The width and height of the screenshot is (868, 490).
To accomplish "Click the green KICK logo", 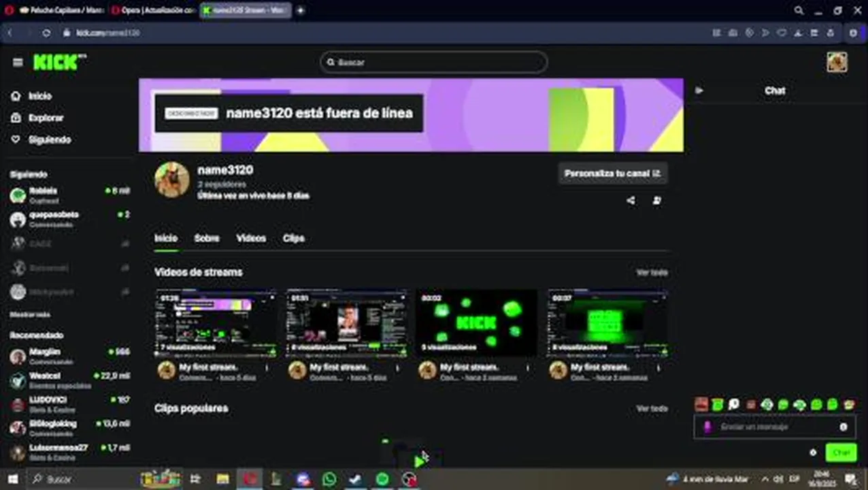I will point(59,62).
